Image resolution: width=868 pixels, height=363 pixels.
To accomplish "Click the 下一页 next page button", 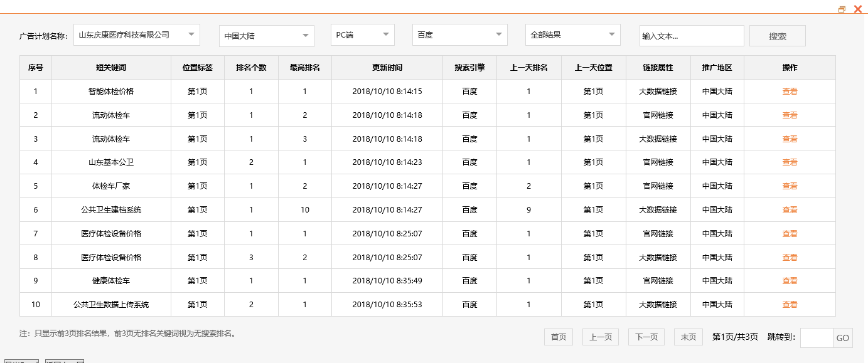I will point(646,337).
